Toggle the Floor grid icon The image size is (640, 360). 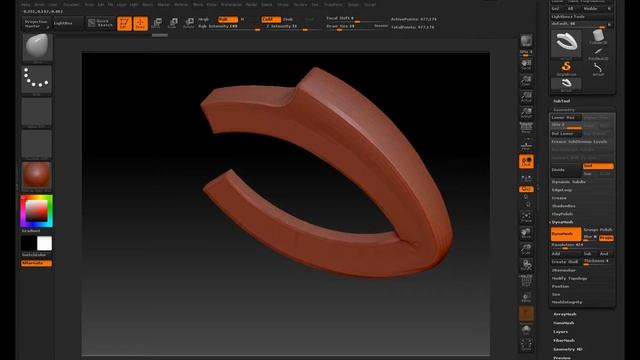(526, 145)
